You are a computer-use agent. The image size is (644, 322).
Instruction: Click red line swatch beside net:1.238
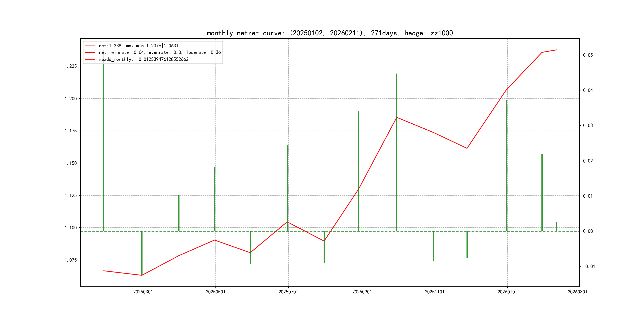pyautogui.click(x=90, y=46)
